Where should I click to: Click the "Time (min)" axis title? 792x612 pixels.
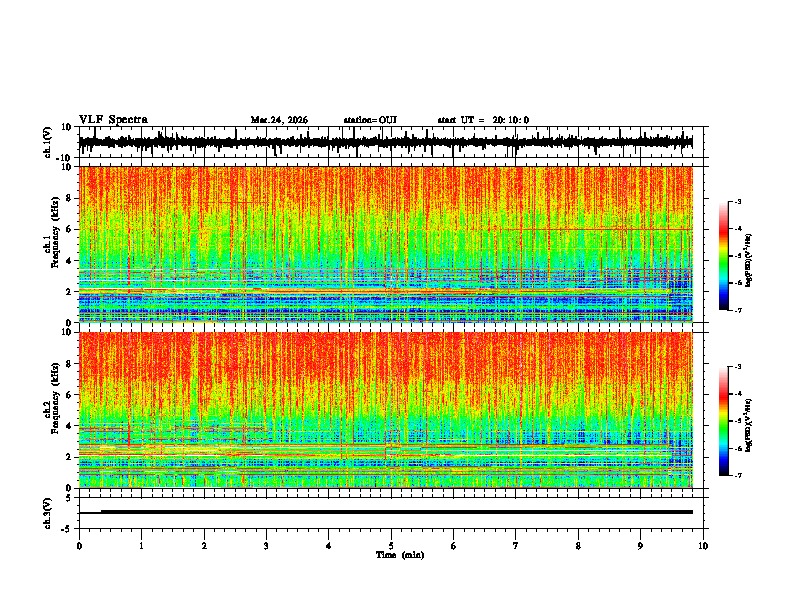[400, 555]
